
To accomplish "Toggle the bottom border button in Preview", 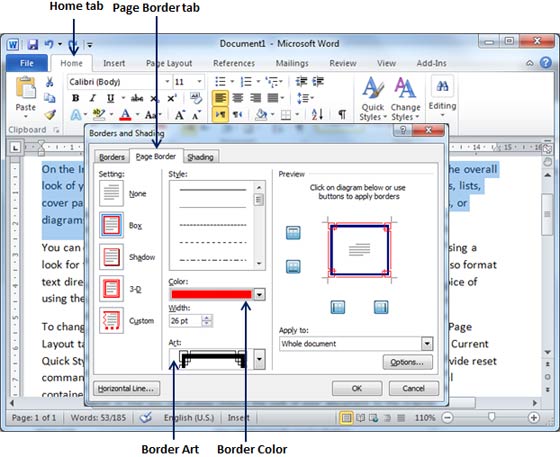I will click(293, 267).
